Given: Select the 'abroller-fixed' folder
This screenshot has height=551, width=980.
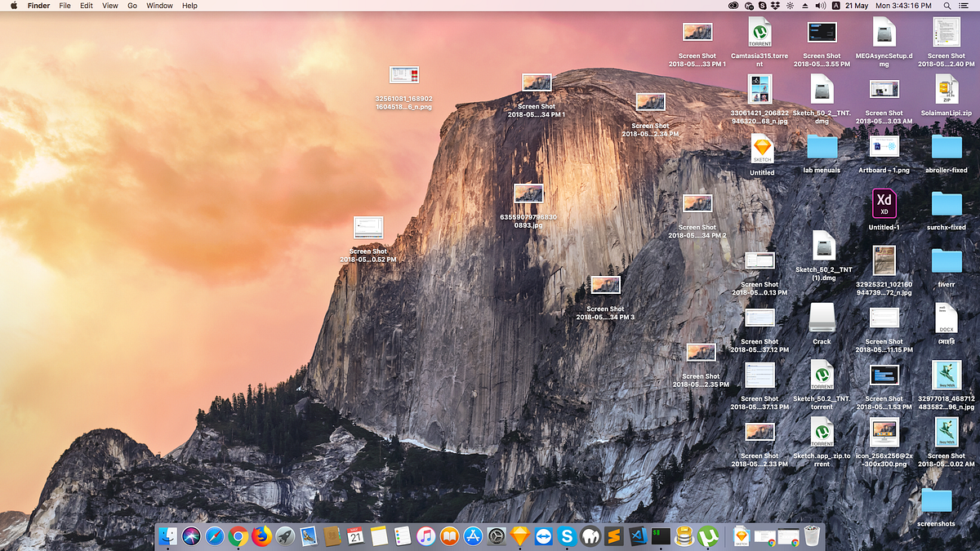Looking at the screenshot, I should click(947, 147).
